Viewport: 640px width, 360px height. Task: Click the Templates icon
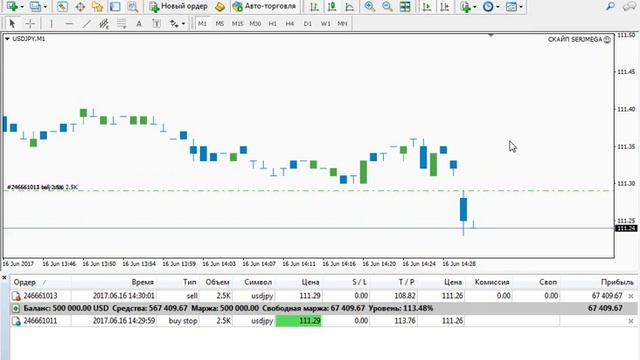pyautogui.click(x=511, y=7)
